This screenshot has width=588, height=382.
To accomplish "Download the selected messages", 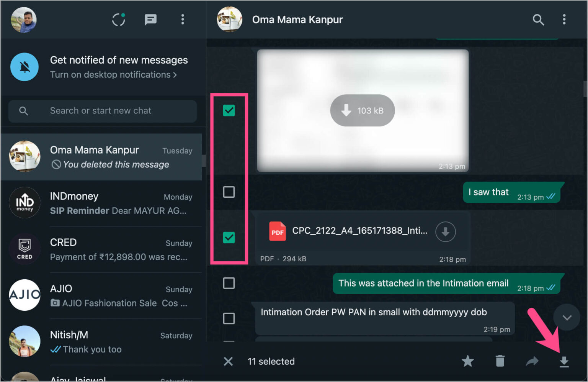I will pos(564,361).
